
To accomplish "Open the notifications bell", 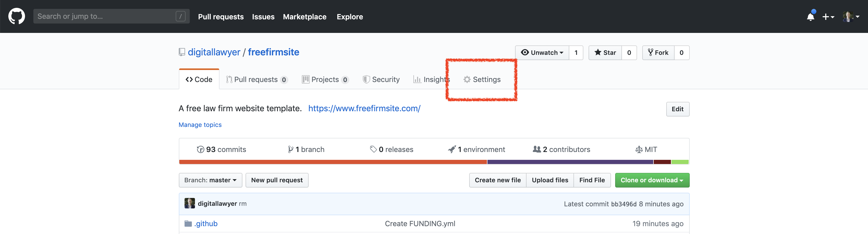I will click(810, 16).
